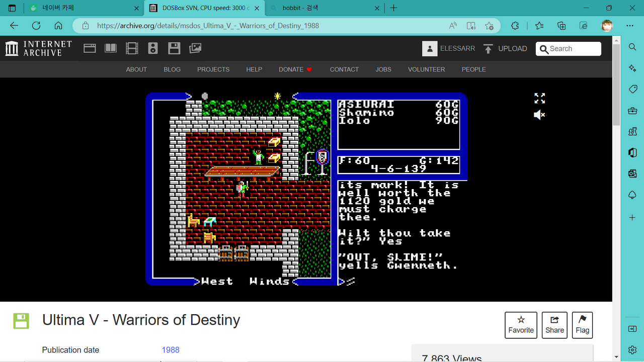Open the Texts book icon
The image size is (644, 362).
point(111,48)
